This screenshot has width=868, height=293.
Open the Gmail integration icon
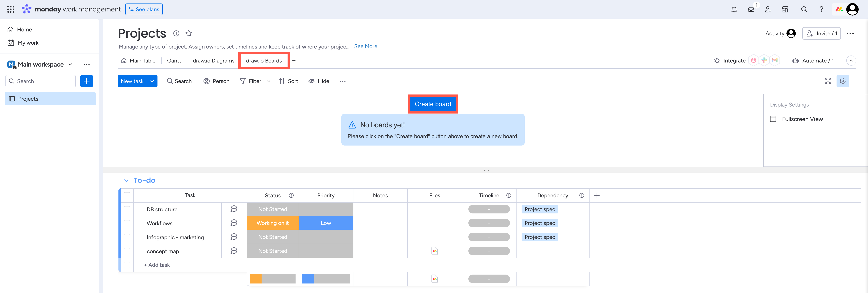point(775,60)
